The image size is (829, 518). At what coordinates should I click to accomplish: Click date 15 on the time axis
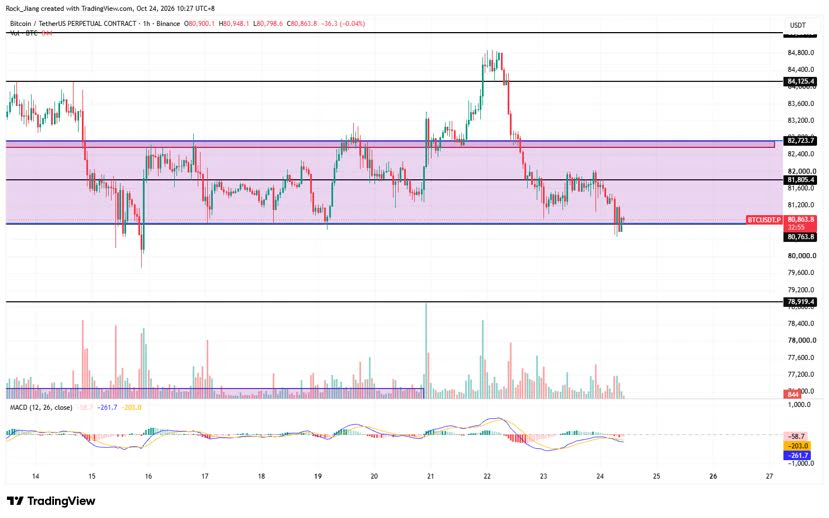[92, 476]
